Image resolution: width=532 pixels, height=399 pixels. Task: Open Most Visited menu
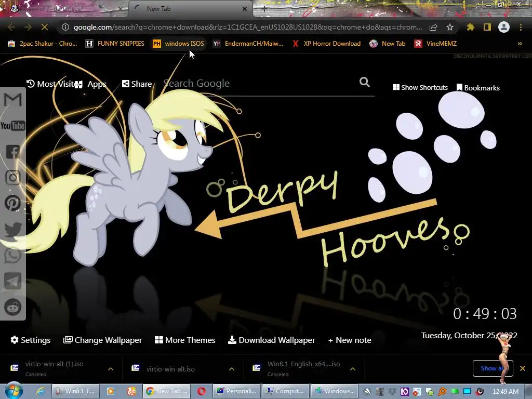tap(50, 84)
